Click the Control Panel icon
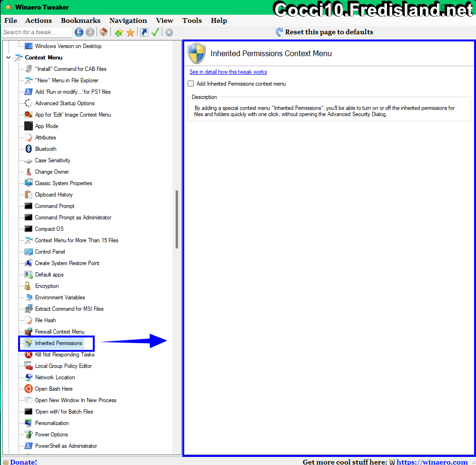The height and width of the screenshot is (465, 476). 29,252
